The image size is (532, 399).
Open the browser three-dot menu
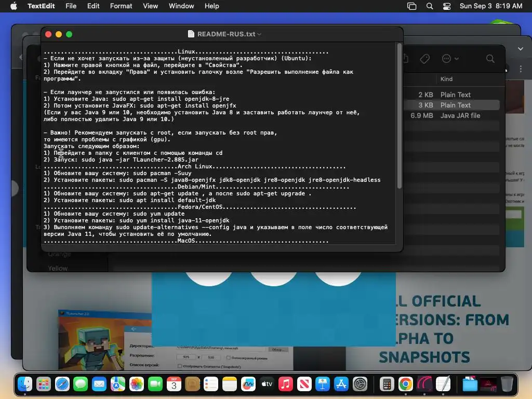point(521,69)
